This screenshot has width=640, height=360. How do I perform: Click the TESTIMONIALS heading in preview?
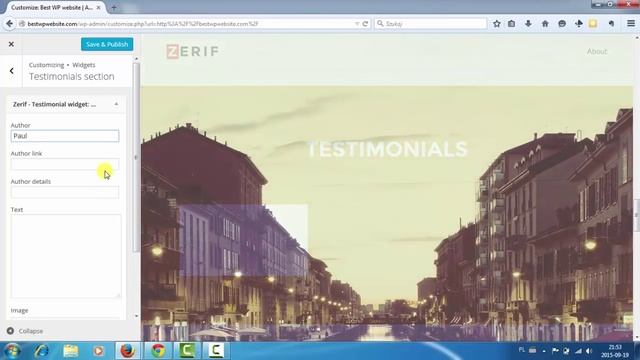[x=387, y=149]
